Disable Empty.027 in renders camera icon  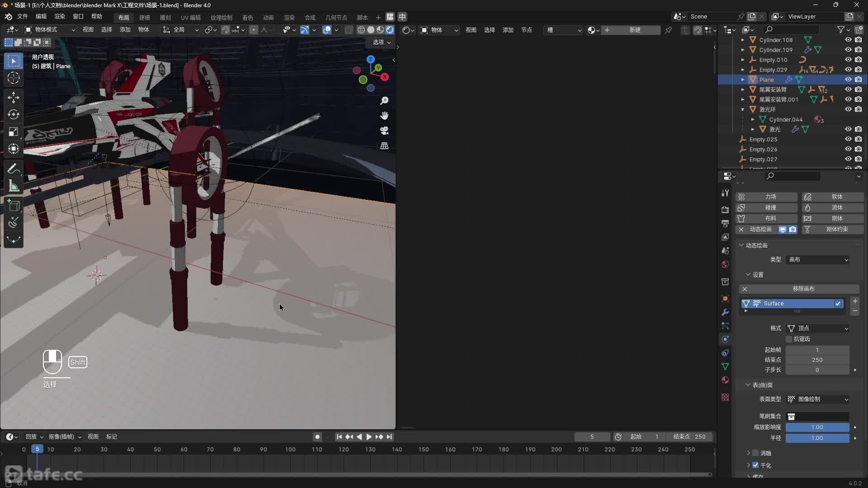pyautogui.click(x=858, y=159)
